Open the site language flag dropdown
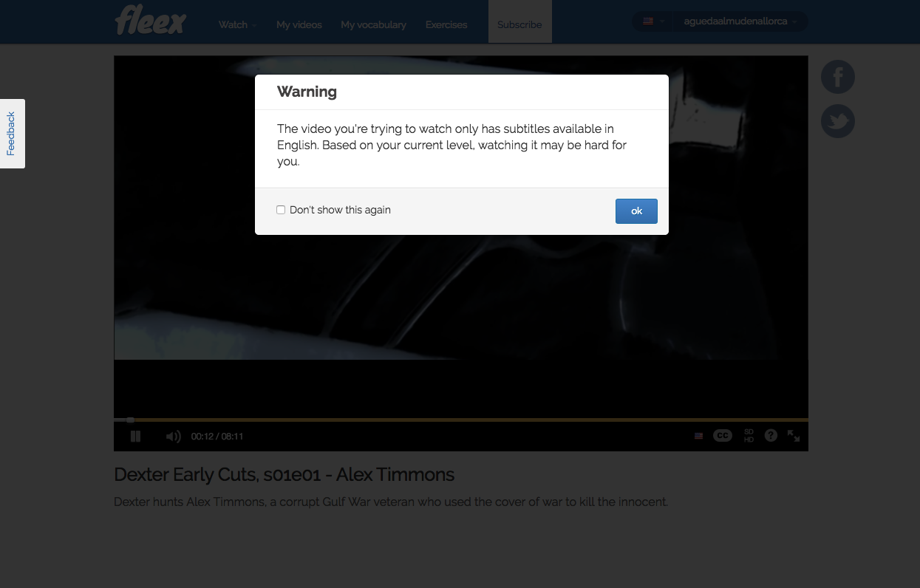Viewport: 920px width, 588px height. point(652,21)
